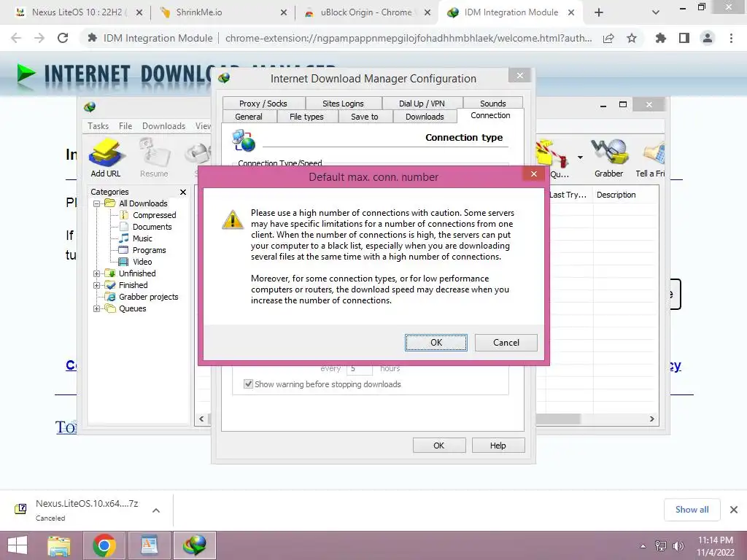Viewport: 747px width, 560px height.
Task: Switch to Dial Up / VPN tab
Action: pos(422,104)
